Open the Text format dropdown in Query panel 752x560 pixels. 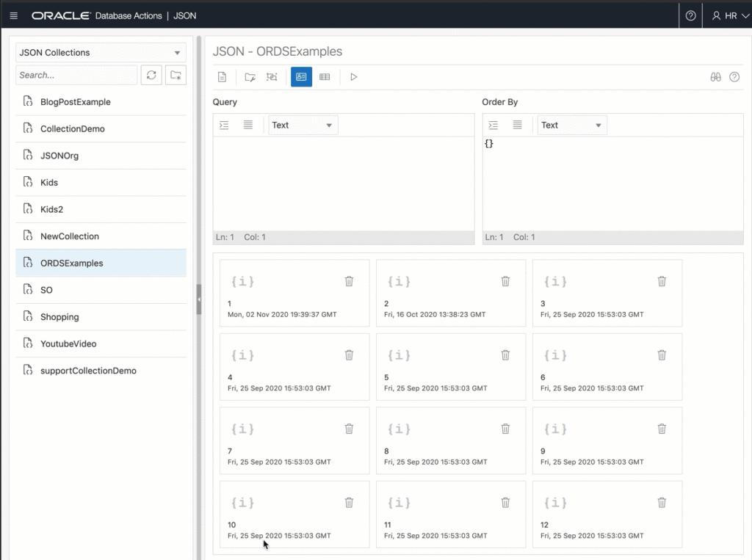(302, 125)
